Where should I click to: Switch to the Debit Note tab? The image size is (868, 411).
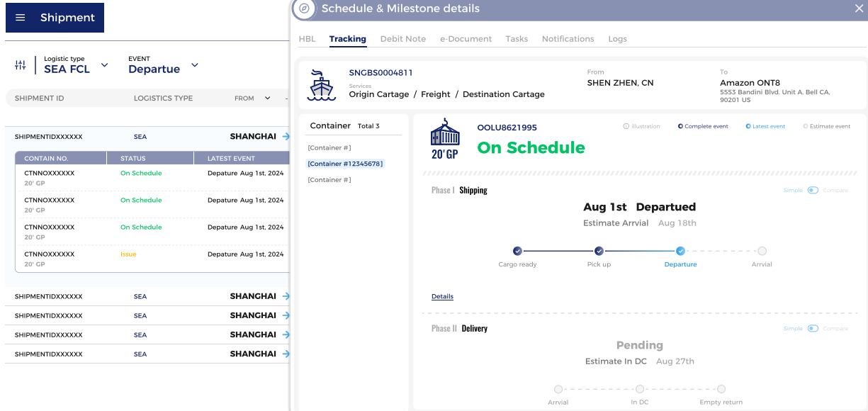click(x=402, y=39)
